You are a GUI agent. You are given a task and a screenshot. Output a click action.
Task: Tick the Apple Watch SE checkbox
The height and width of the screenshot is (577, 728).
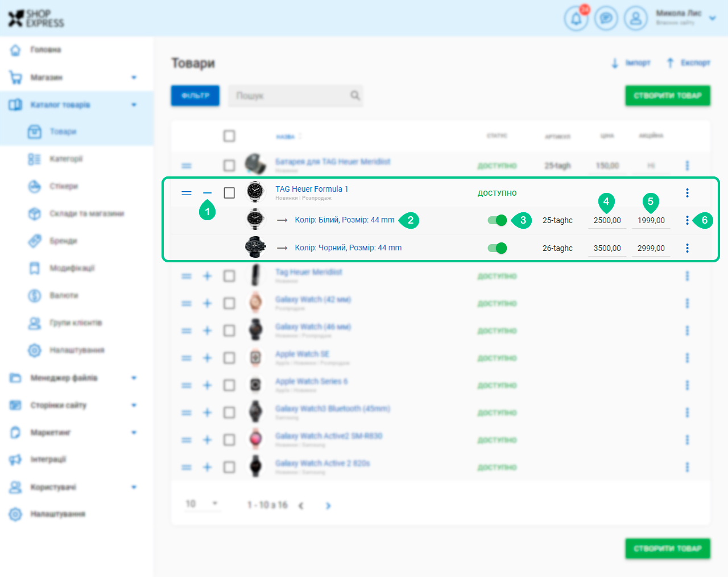click(229, 358)
